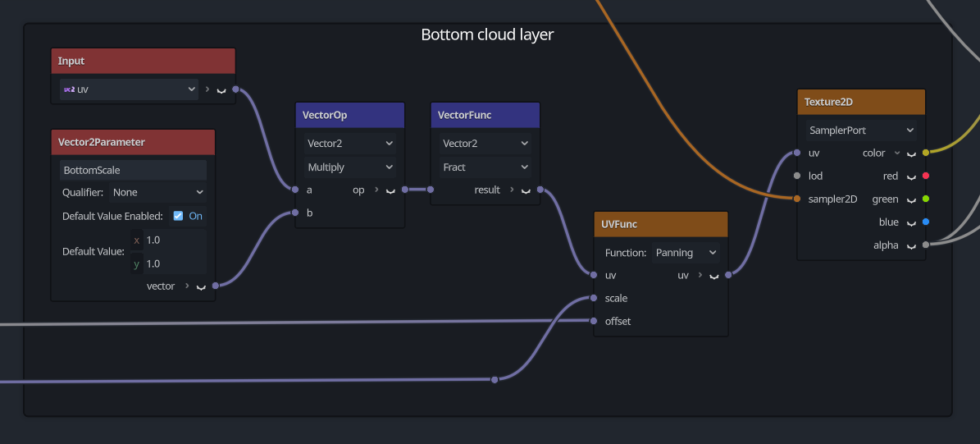
Task: Click the Texture2D green output port
Action: pyautogui.click(x=926, y=199)
